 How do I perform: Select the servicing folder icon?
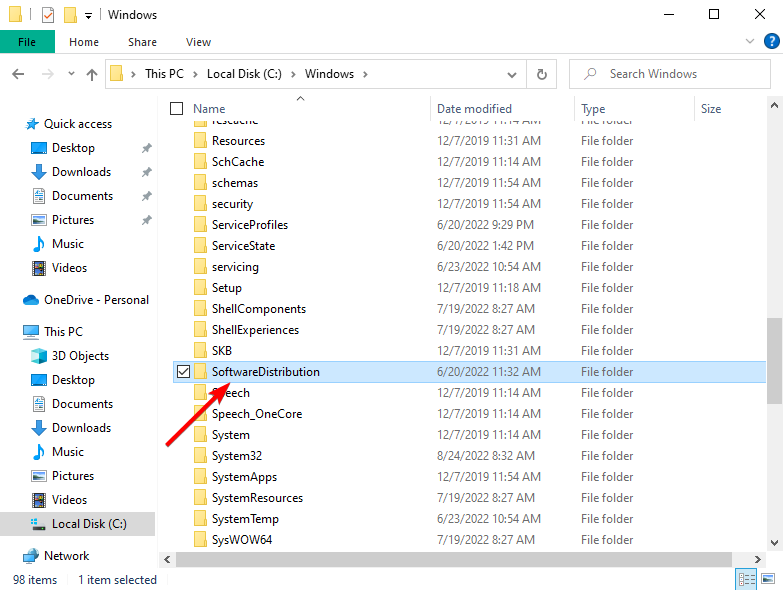[x=200, y=267]
